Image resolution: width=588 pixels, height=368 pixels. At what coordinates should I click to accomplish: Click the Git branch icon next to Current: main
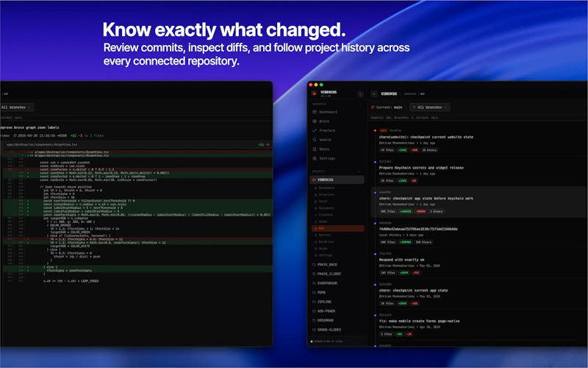point(373,107)
